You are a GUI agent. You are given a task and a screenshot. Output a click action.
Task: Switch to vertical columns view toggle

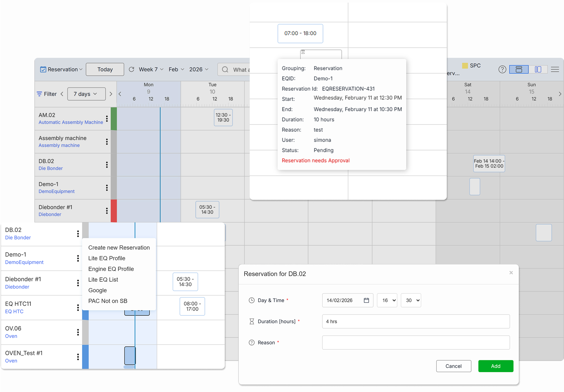pos(538,70)
